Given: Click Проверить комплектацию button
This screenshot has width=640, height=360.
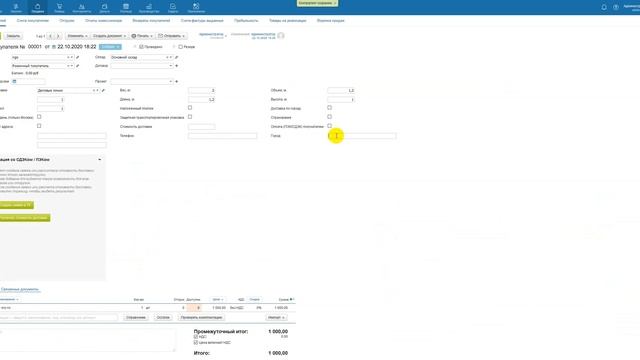Looking at the screenshot, I should click(202, 318).
